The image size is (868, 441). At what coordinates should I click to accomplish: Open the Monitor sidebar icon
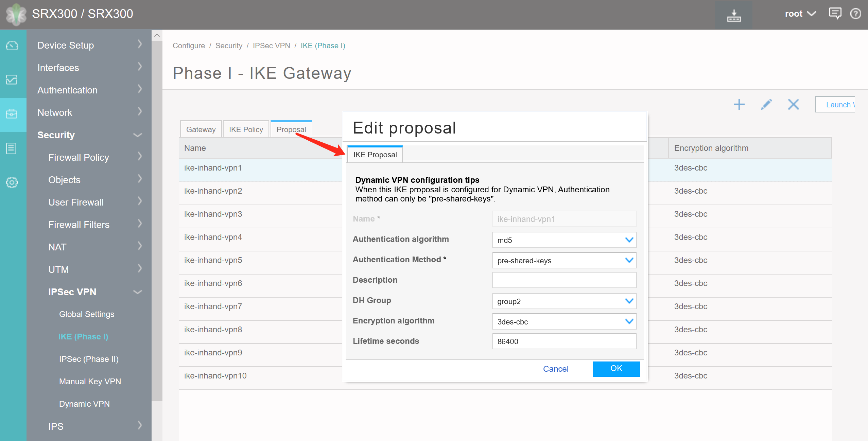point(12,80)
